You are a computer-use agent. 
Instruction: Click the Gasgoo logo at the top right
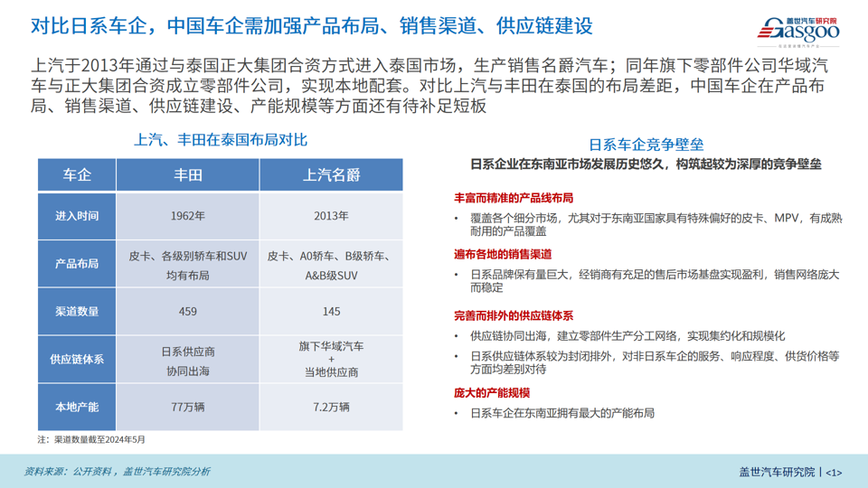click(x=798, y=31)
